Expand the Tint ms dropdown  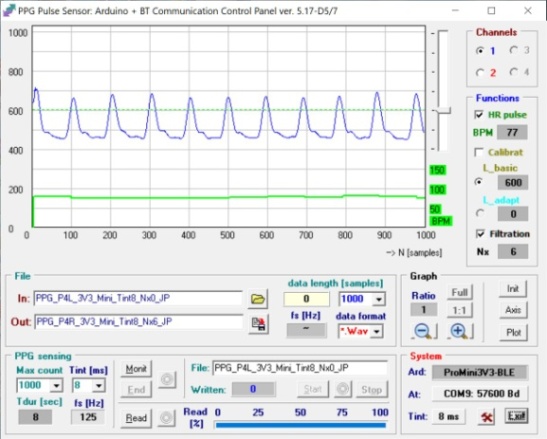[99, 386]
